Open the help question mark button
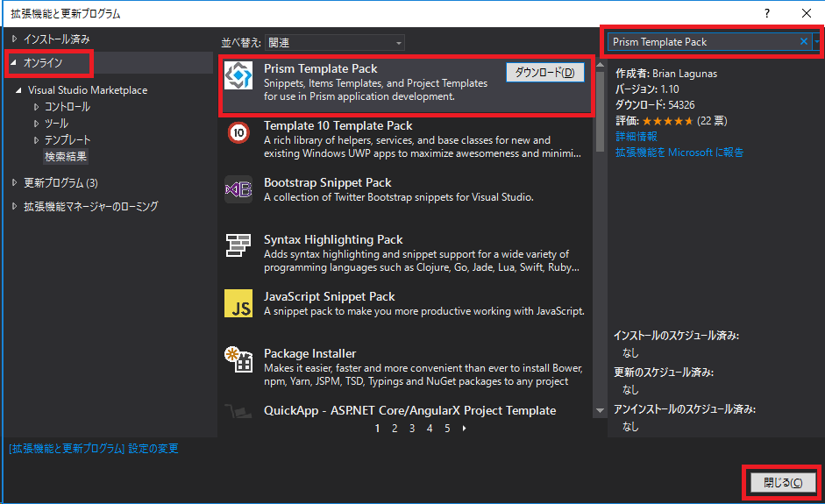This screenshot has width=825, height=504. click(767, 14)
